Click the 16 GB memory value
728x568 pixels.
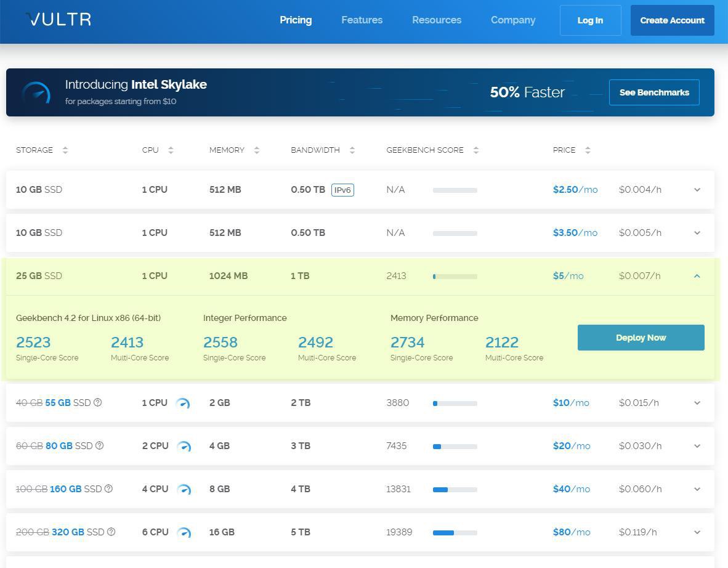222,532
